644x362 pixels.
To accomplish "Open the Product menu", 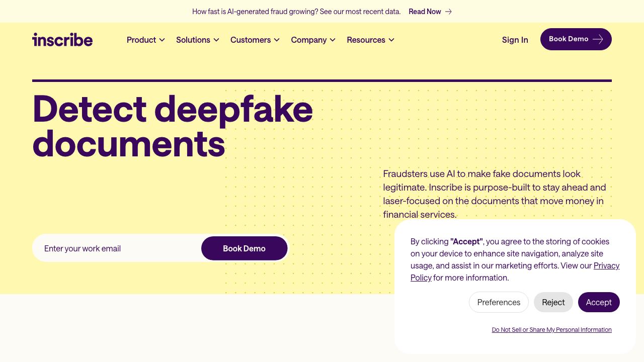I will coord(146,40).
